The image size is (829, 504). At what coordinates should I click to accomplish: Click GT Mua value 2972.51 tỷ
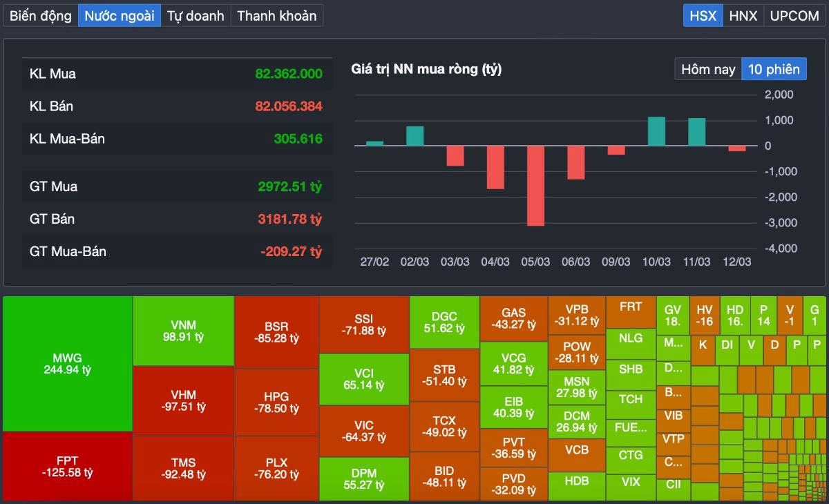pyautogui.click(x=290, y=186)
